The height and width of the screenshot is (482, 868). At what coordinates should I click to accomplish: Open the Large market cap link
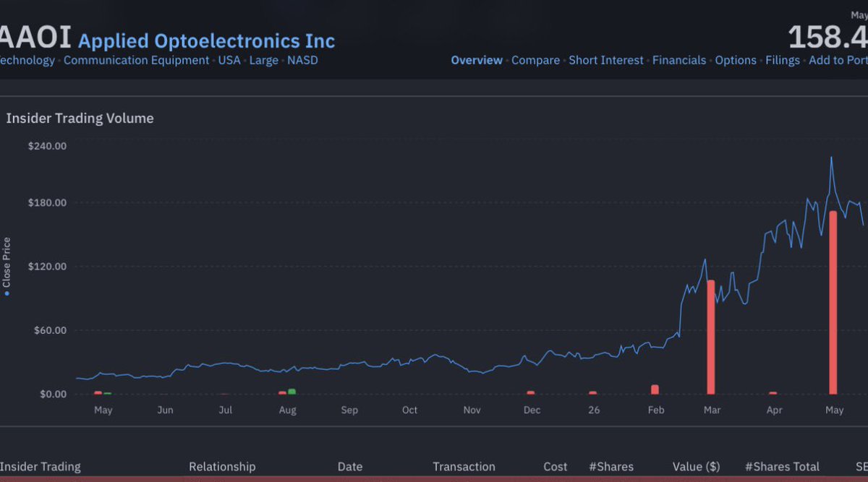(x=264, y=61)
